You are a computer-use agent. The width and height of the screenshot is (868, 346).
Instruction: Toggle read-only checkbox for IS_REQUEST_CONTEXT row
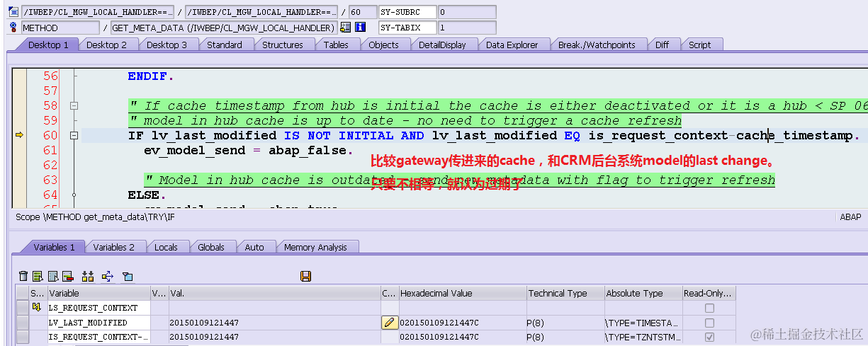[x=709, y=338]
